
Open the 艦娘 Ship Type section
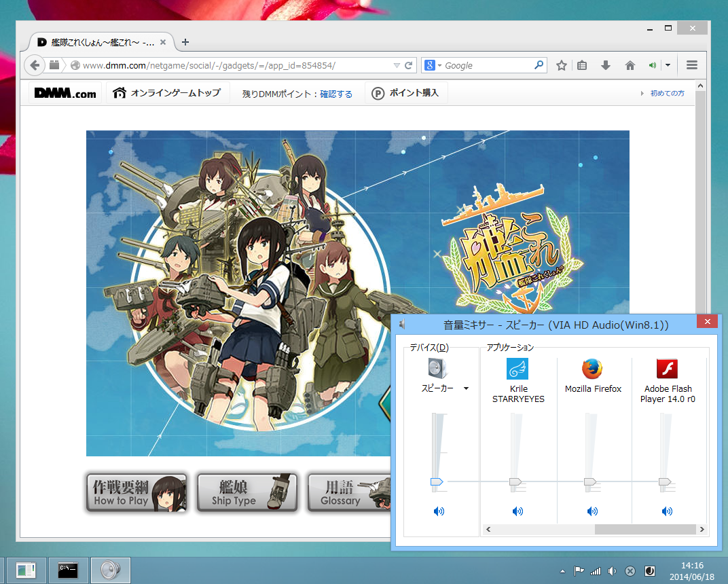247,492
